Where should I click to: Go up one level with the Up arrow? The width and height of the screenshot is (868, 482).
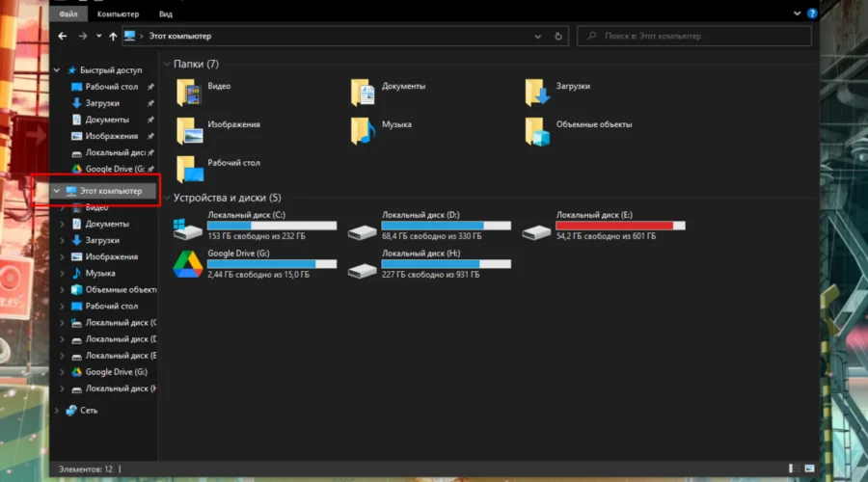[x=113, y=37]
